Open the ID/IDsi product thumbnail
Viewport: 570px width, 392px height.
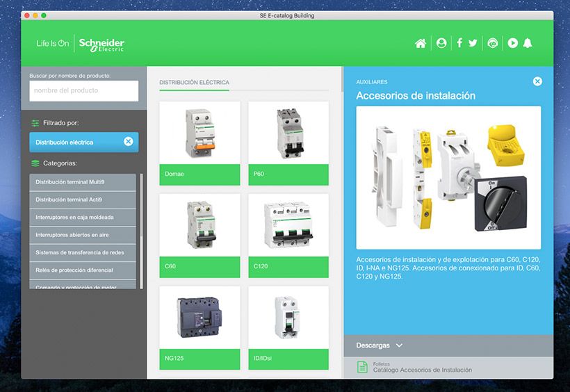[288, 318]
